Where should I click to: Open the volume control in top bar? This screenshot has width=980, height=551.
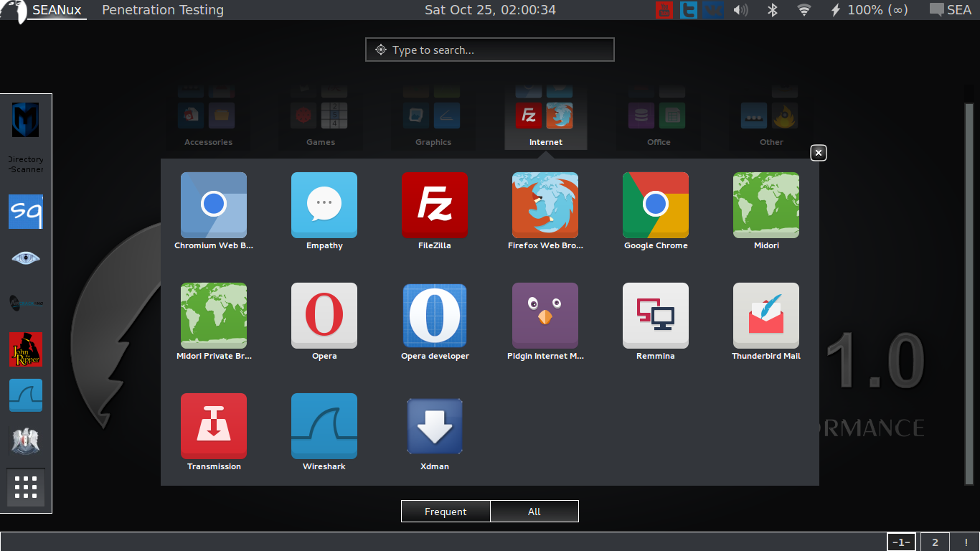(740, 10)
